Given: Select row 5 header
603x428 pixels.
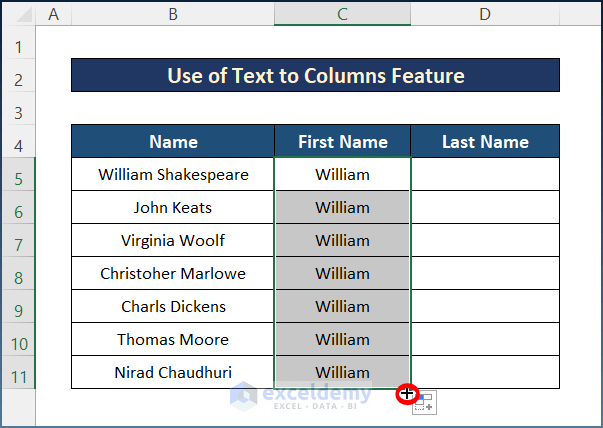Looking at the screenshot, I should (18, 177).
